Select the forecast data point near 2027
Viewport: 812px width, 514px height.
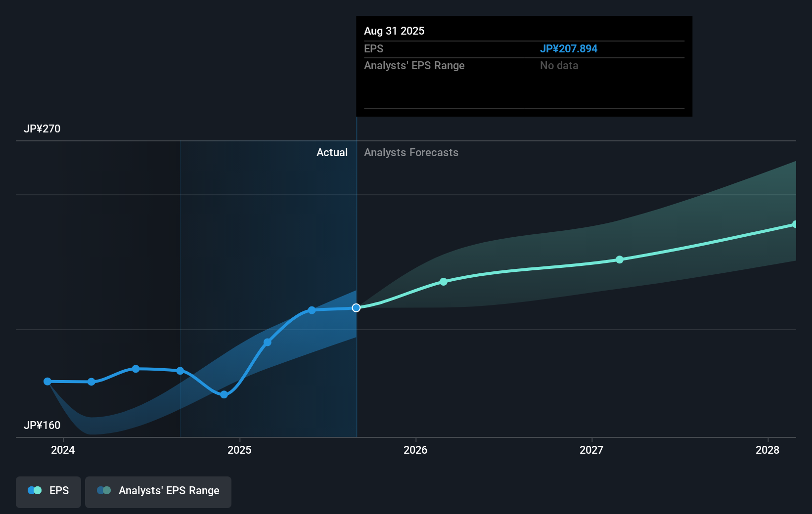click(x=619, y=259)
